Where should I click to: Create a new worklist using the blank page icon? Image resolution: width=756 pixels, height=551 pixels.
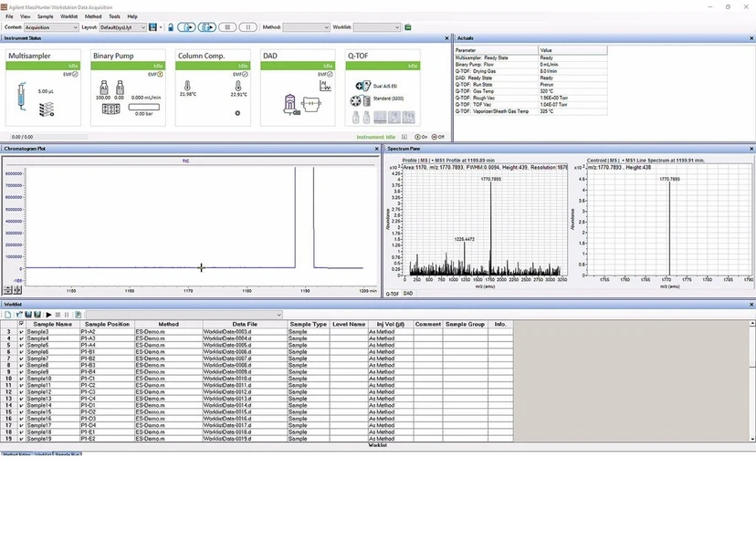[x=8, y=315]
